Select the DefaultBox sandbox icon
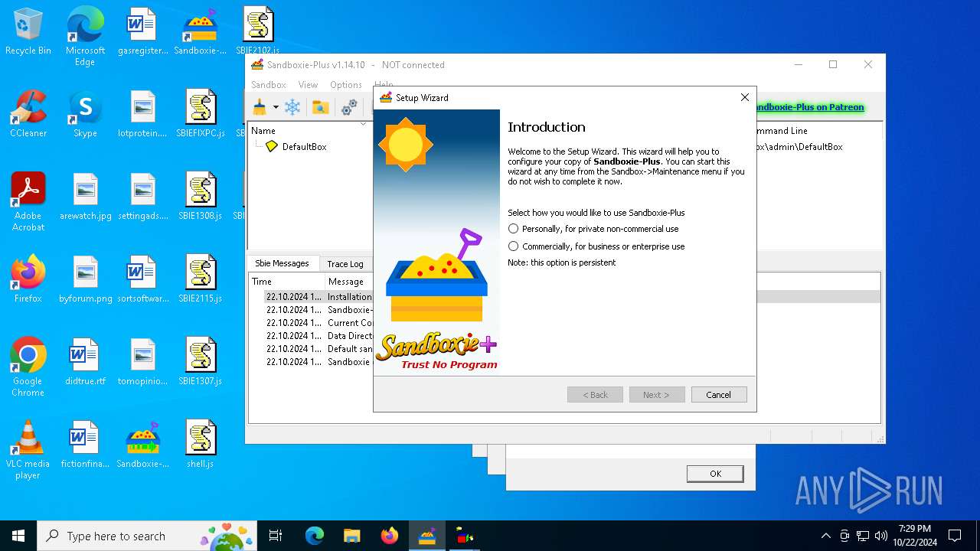Screen dimensions: 980x551 click(x=272, y=146)
